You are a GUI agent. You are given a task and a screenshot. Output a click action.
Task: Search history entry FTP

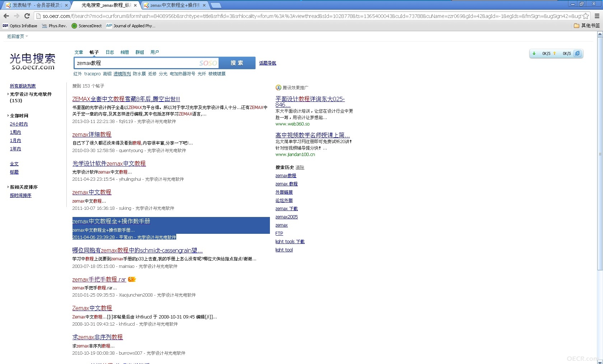(279, 233)
